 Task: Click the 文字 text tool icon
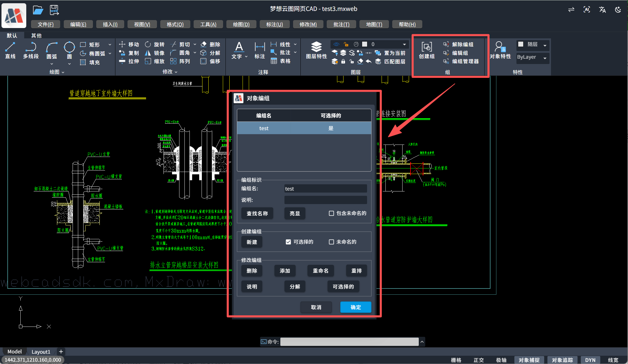point(239,47)
